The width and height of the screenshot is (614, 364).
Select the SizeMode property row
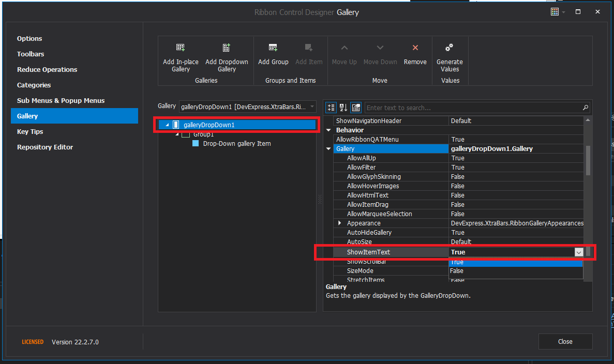pyautogui.click(x=391, y=271)
